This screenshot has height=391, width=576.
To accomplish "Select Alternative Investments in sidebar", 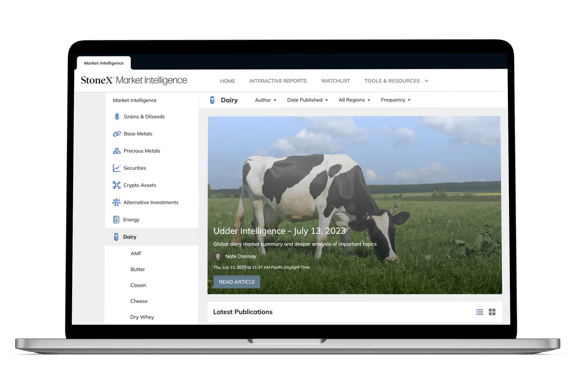I will coord(151,202).
